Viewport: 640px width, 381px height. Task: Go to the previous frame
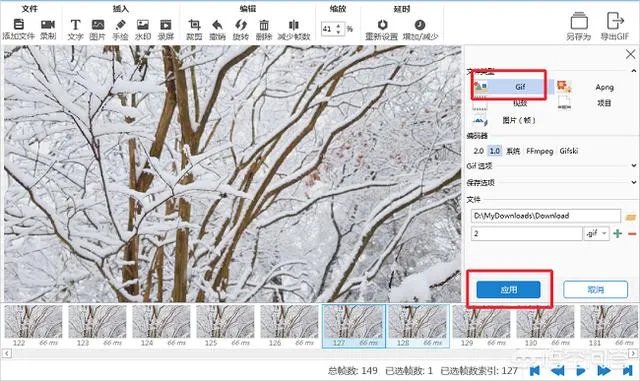(558, 371)
